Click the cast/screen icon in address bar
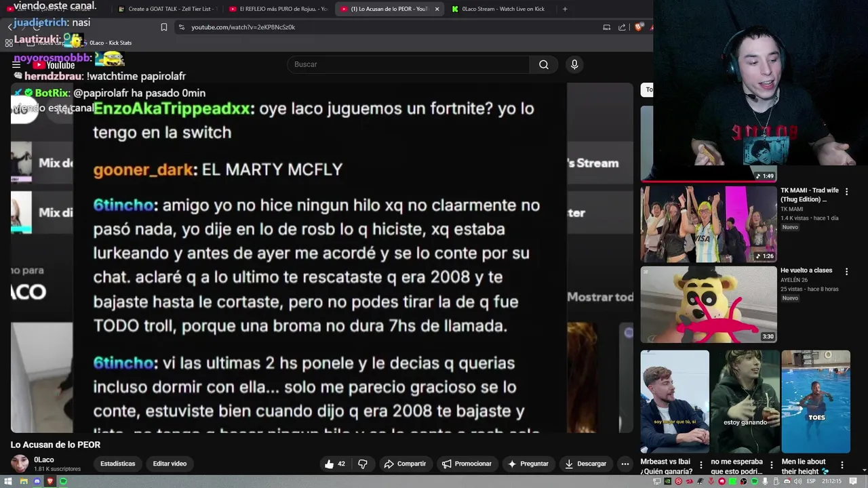 [606, 27]
